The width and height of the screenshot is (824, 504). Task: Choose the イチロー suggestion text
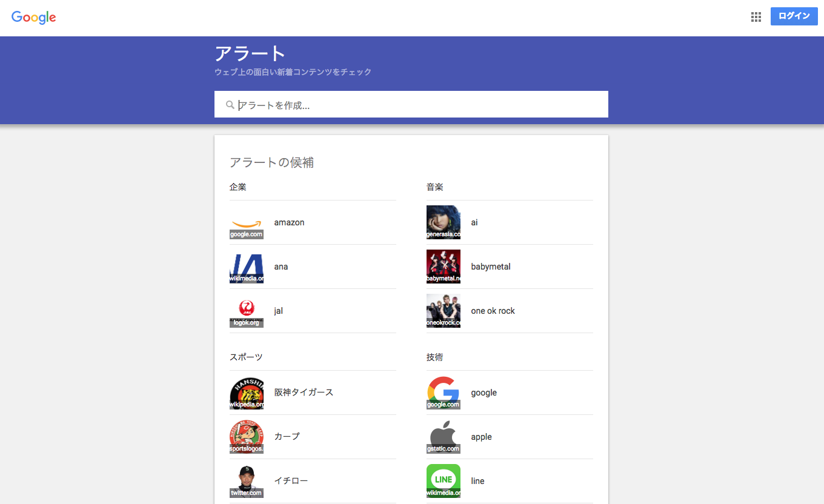(x=291, y=481)
